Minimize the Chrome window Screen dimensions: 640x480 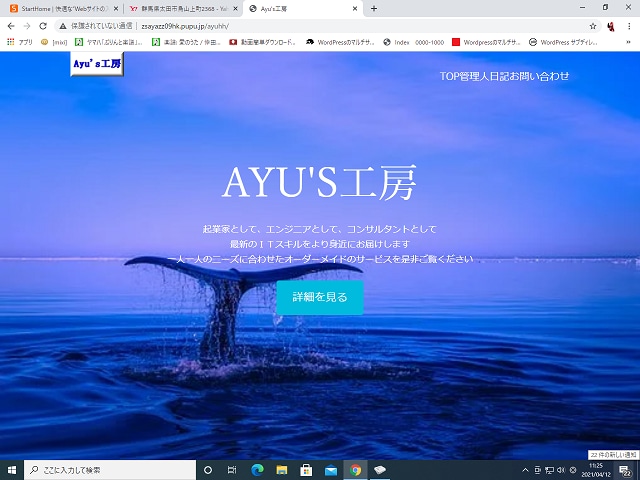pyautogui.click(x=582, y=7)
